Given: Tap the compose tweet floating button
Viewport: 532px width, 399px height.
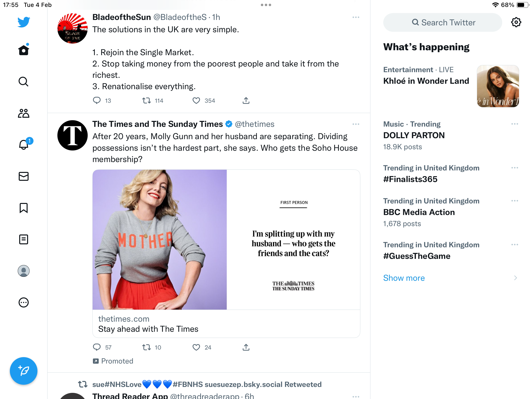Looking at the screenshot, I should (x=24, y=371).
